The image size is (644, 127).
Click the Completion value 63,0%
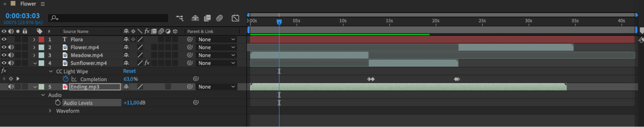click(x=130, y=79)
